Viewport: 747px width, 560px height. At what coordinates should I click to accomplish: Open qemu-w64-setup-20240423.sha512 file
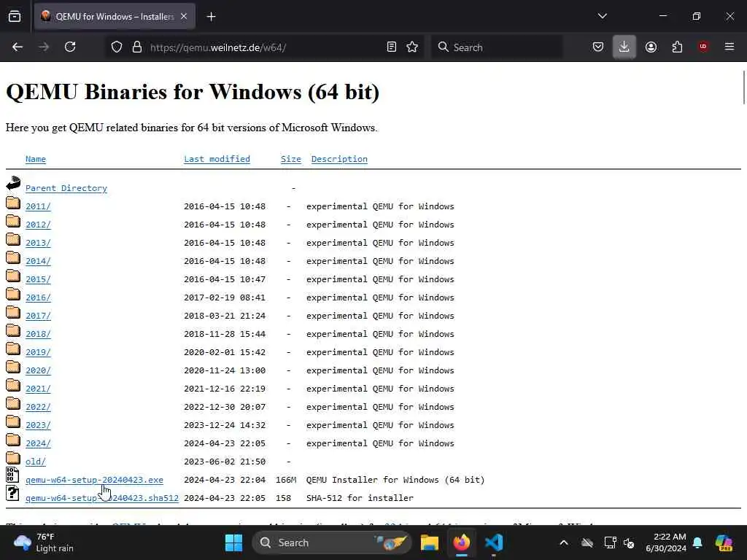(102, 498)
